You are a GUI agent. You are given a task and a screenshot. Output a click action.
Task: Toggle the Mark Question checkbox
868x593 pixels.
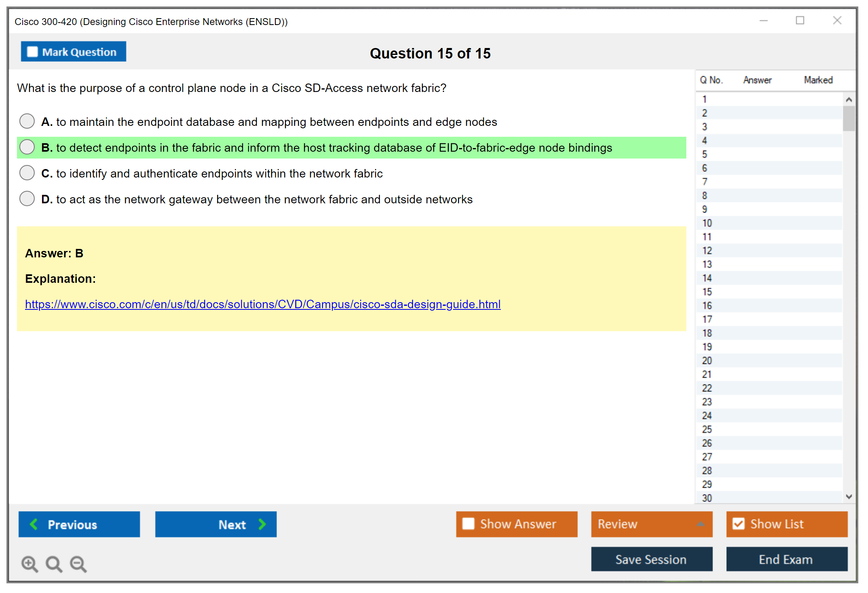click(32, 52)
